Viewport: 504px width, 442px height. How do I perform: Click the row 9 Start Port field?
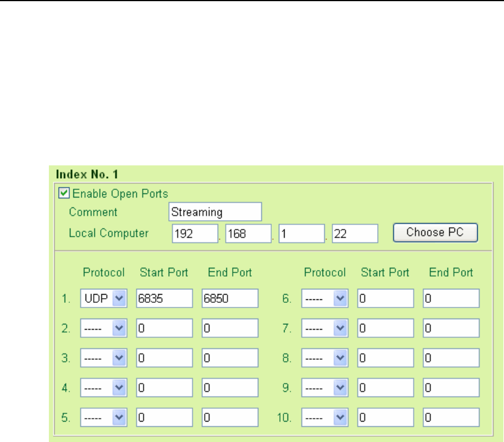[x=385, y=388]
